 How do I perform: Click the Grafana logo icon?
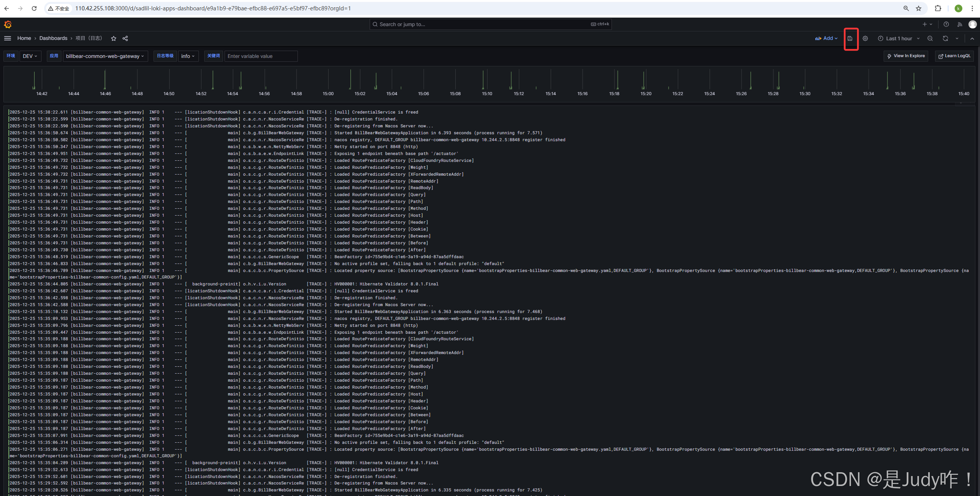point(8,25)
